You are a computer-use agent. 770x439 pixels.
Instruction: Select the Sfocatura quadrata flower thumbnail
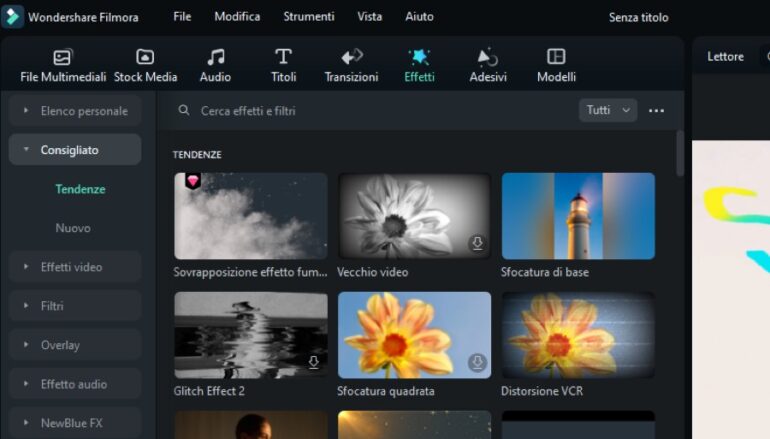point(414,335)
